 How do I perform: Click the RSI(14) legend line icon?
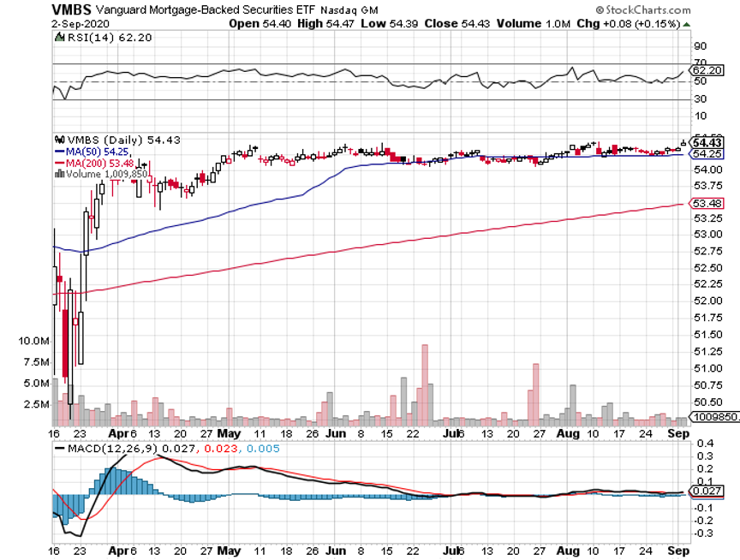point(58,38)
